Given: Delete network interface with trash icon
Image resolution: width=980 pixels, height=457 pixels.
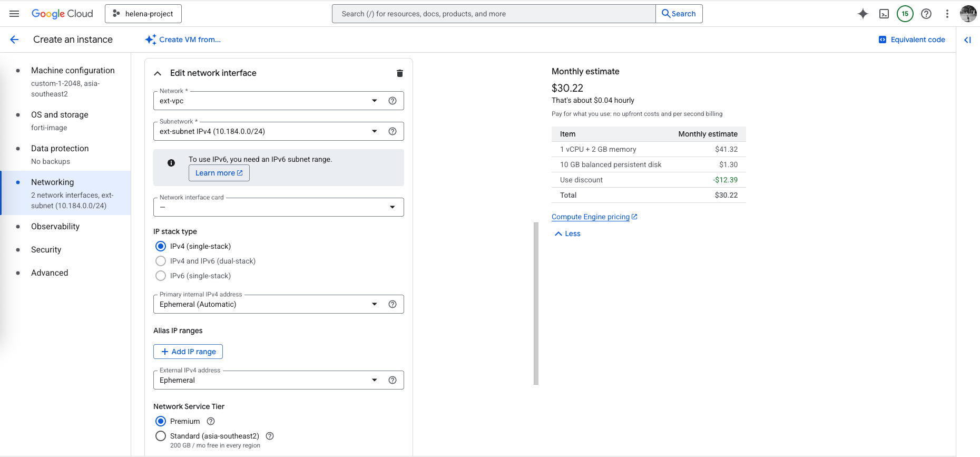Looking at the screenshot, I should click(x=399, y=73).
